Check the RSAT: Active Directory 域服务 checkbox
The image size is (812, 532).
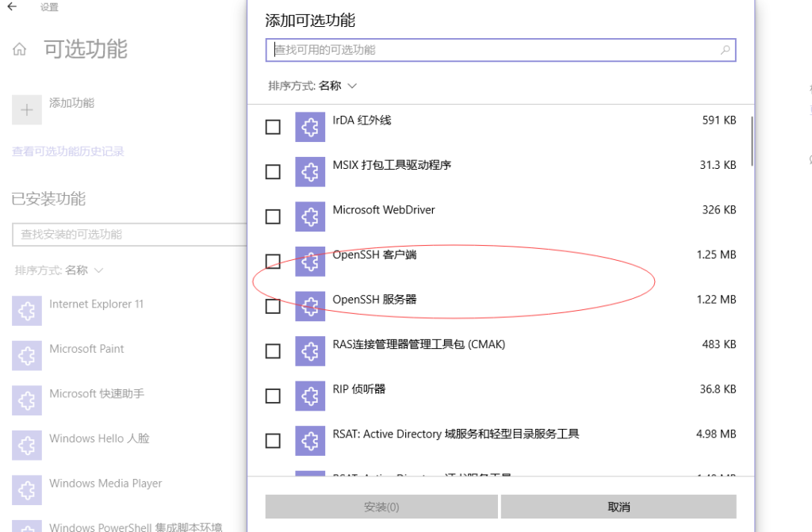273,441
